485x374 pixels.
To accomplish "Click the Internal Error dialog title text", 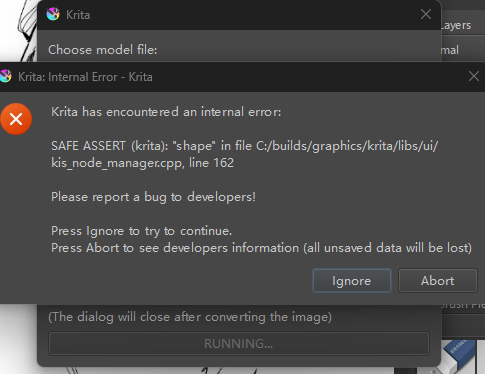I will 85,77.
